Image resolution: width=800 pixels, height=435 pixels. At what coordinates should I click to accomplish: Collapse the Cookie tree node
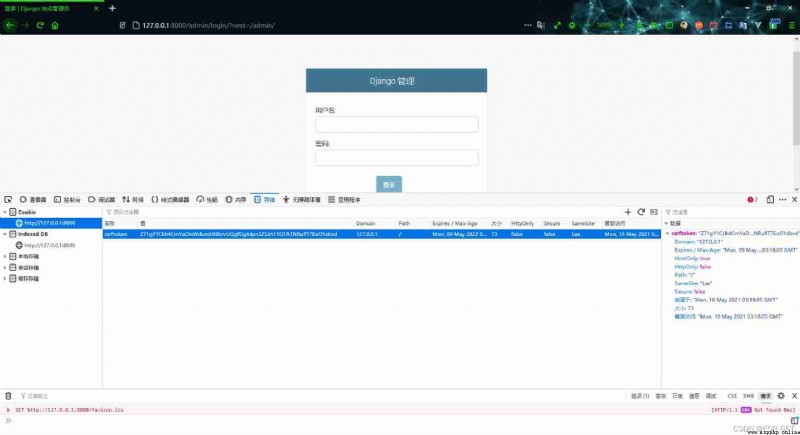5,212
